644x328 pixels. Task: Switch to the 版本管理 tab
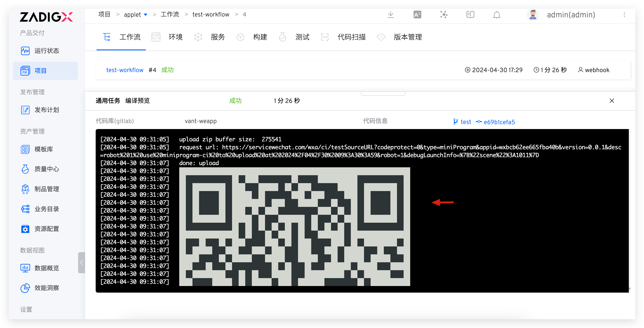point(399,37)
